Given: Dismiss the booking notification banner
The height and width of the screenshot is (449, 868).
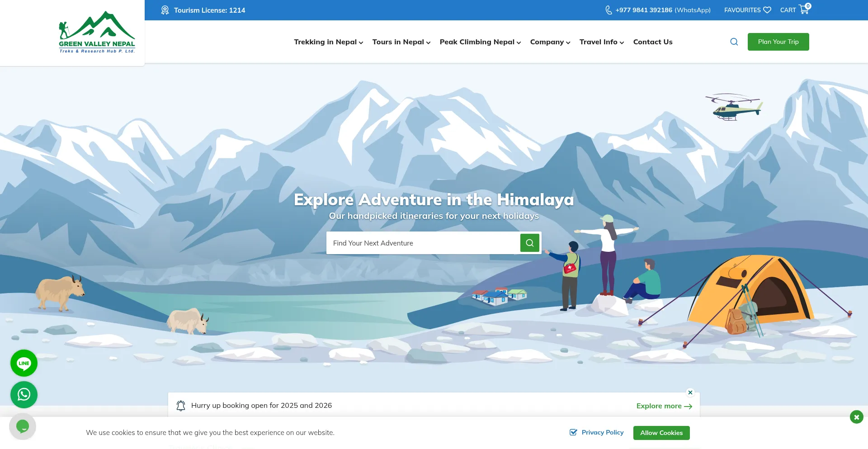Looking at the screenshot, I should click(x=690, y=392).
